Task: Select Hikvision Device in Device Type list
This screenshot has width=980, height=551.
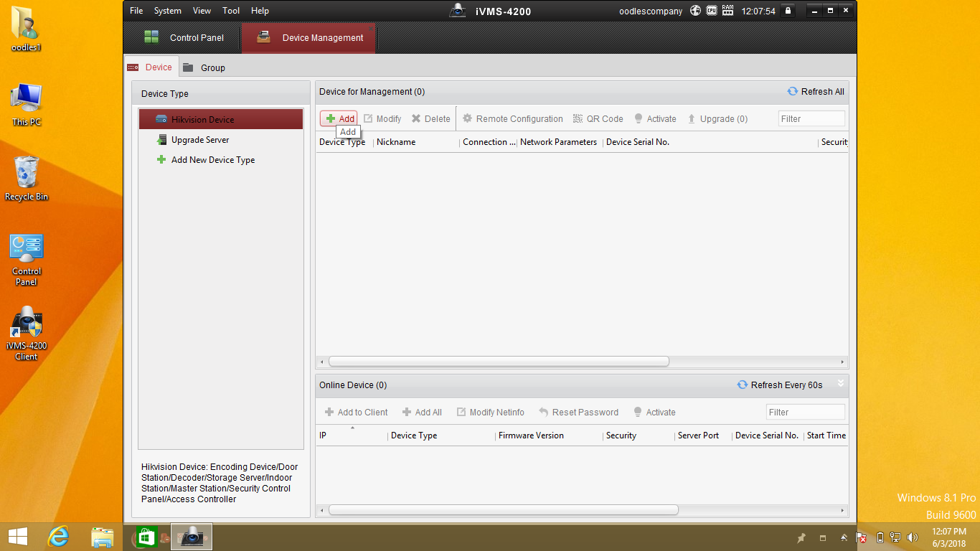Action: click(x=221, y=120)
